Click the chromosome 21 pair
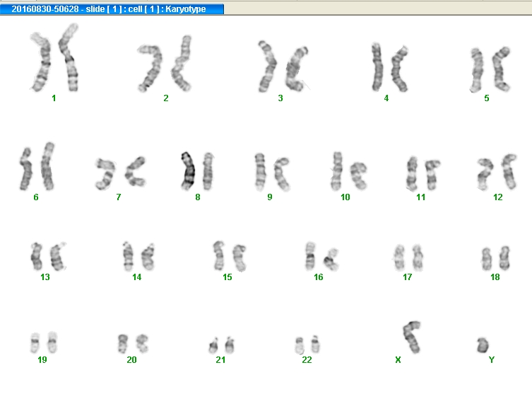The width and height of the screenshot is (532, 406). [x=222, y=345]
